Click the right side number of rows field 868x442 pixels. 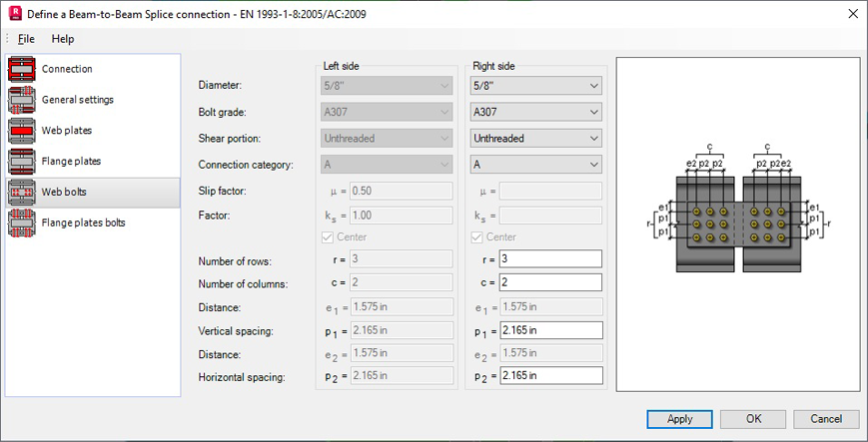click(x=550, y=259)
